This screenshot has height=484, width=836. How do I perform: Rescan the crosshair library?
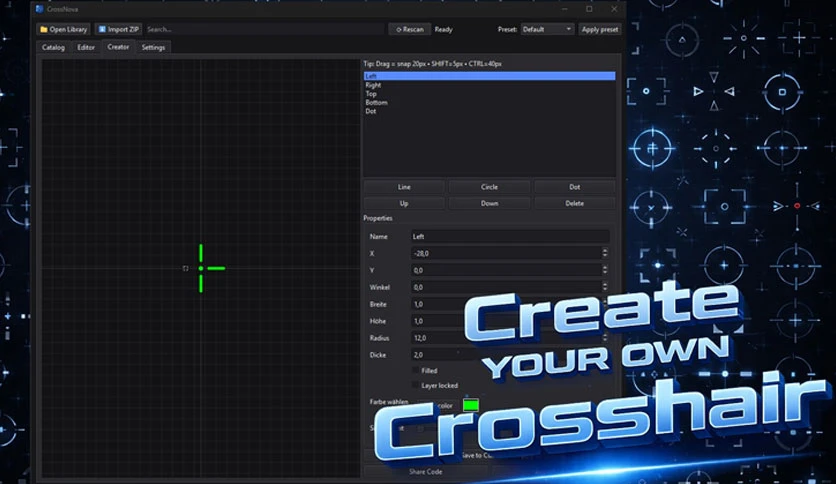[409, 29]
